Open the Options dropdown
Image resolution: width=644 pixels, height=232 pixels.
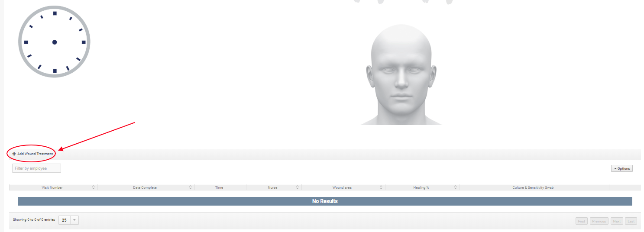pos(621,168)
